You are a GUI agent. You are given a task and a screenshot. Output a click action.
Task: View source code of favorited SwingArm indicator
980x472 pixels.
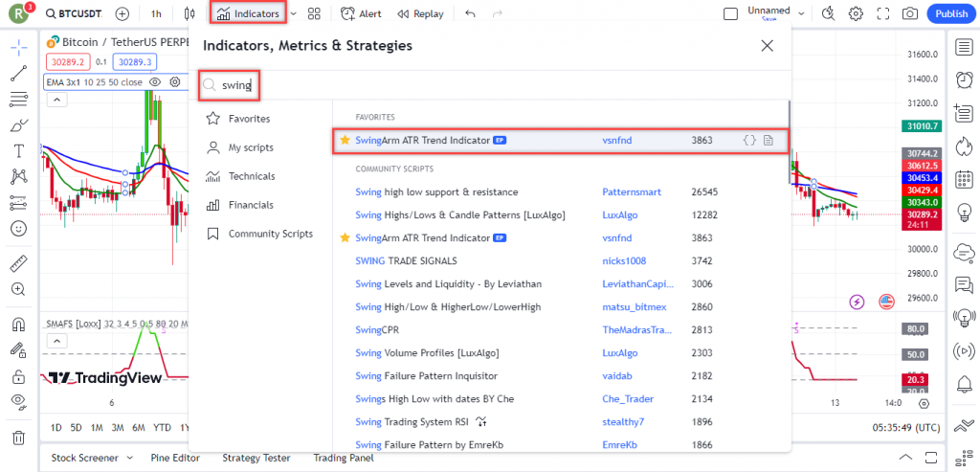(x=750, y=141)
